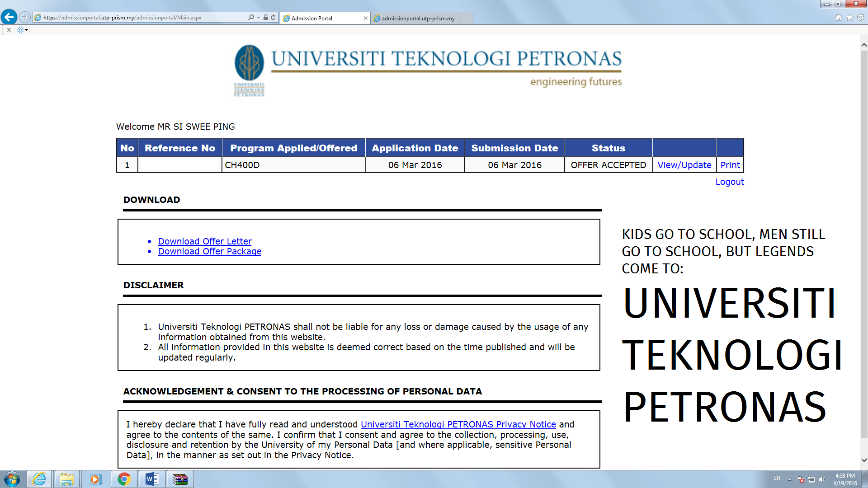
Task: Click the volume speaker tray icon
Action: (822, 479)
